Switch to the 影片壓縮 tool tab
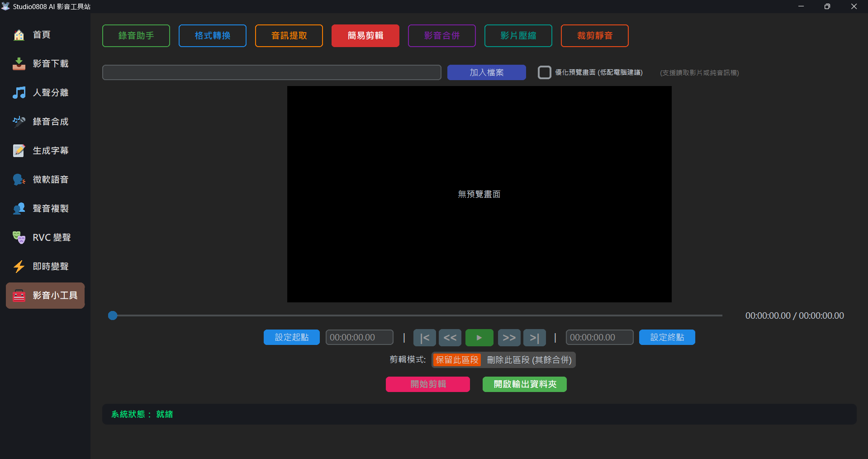Viewport: 868px width, 459px height. coord(518,36)
